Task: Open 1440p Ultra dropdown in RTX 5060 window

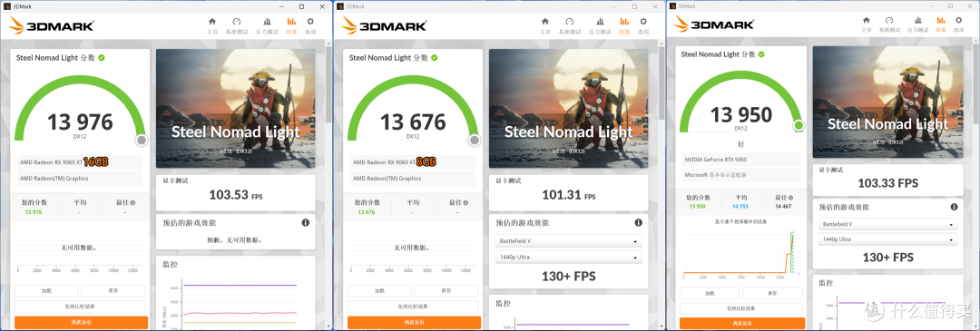Action: [888, 239]
